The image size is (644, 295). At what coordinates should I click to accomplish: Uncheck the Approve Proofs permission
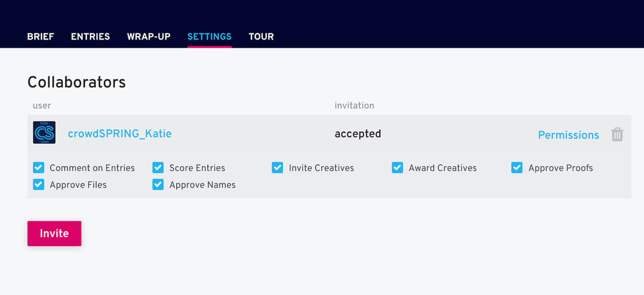pos(517,167)
